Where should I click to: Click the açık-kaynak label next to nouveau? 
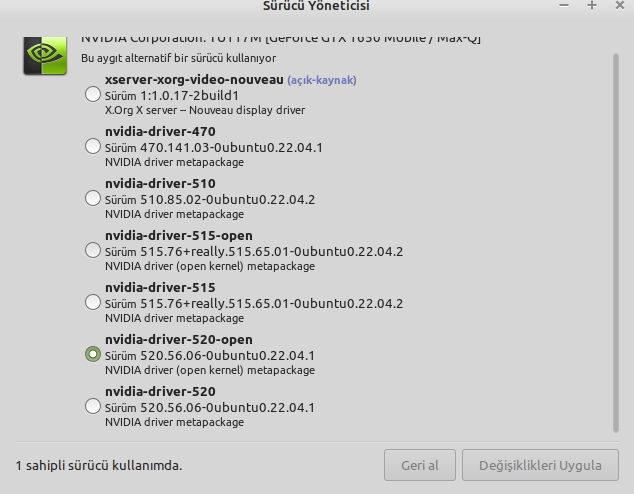coord(322,80)
